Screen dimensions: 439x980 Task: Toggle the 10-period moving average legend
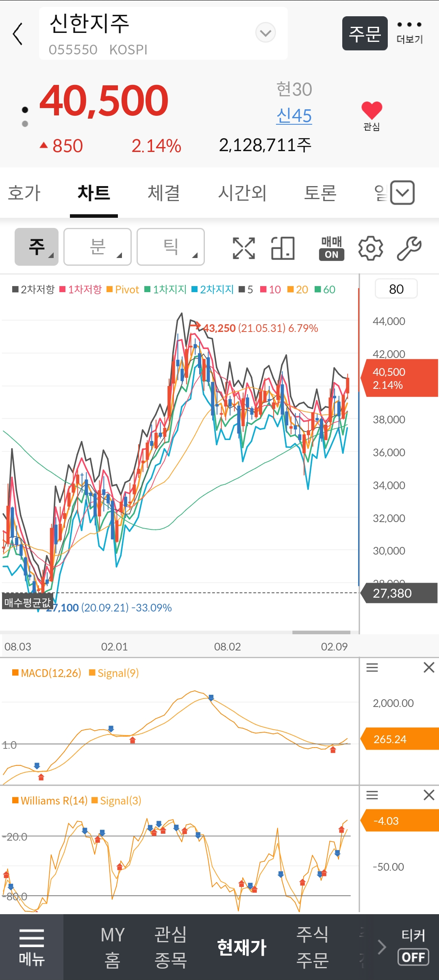pyautogui.click(x=270, y=289)
